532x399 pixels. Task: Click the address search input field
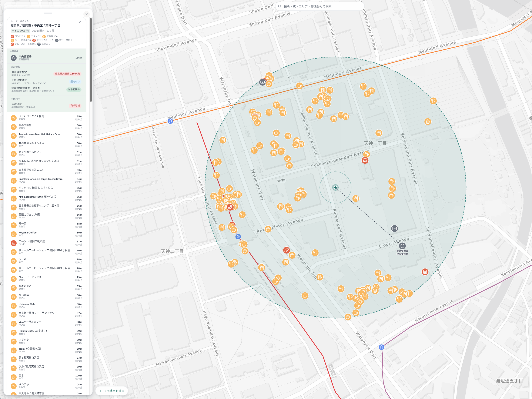(x=320, y=6)
